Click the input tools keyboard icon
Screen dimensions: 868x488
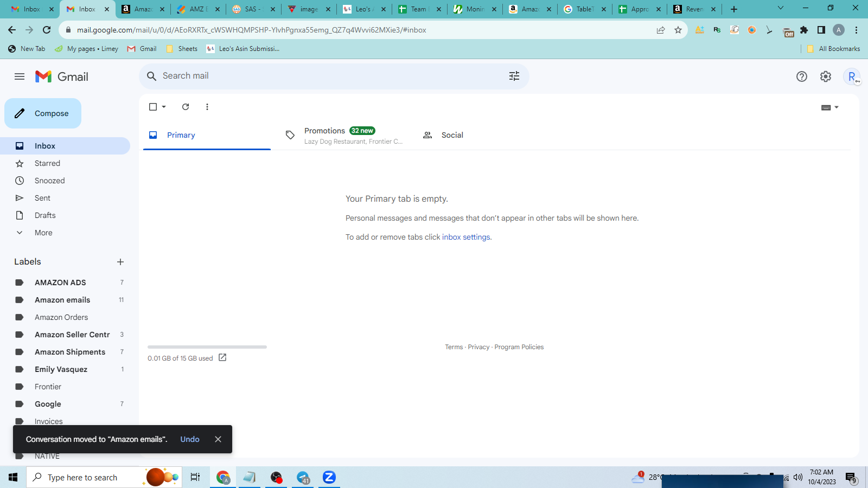click(826, 107)
